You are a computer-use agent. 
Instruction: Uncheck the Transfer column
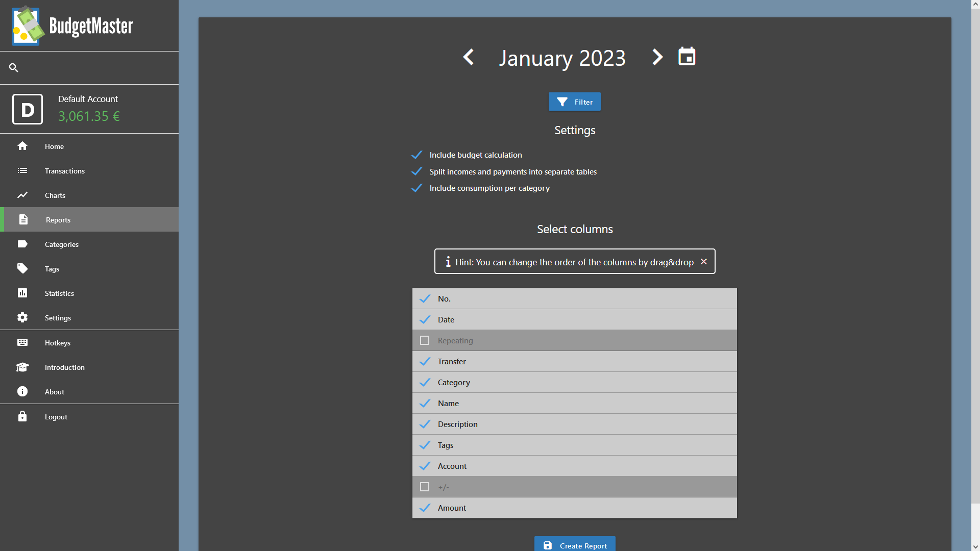[x=425, y=361]
